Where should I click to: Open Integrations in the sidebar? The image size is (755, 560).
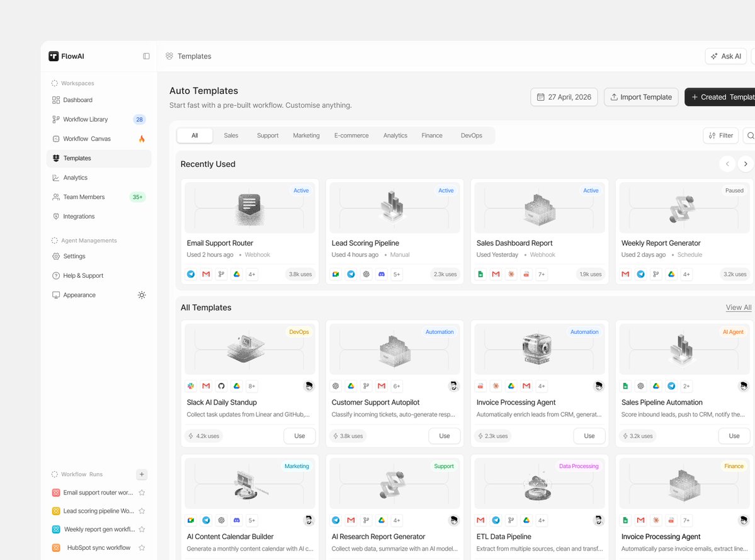(x=99, y=217)
